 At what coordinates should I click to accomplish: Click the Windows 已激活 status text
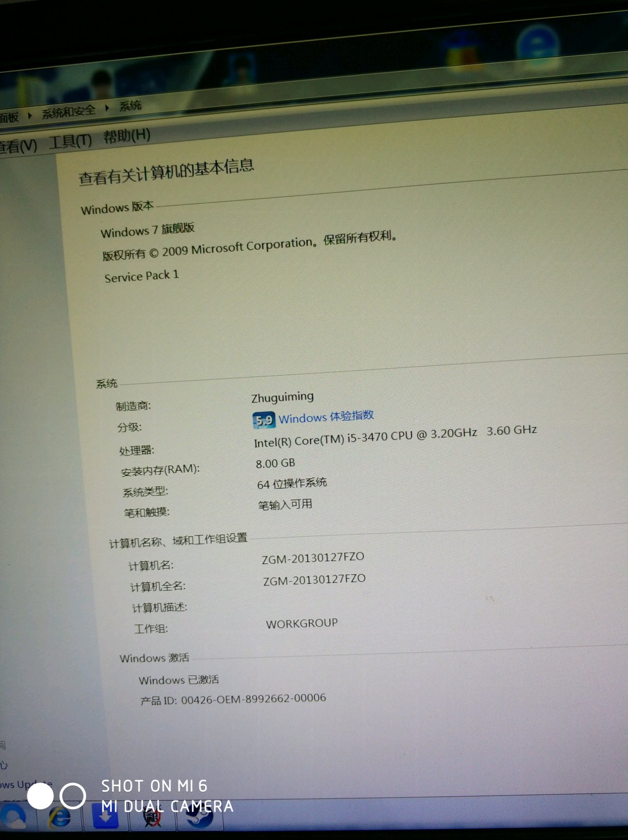(x=179, y=680)
